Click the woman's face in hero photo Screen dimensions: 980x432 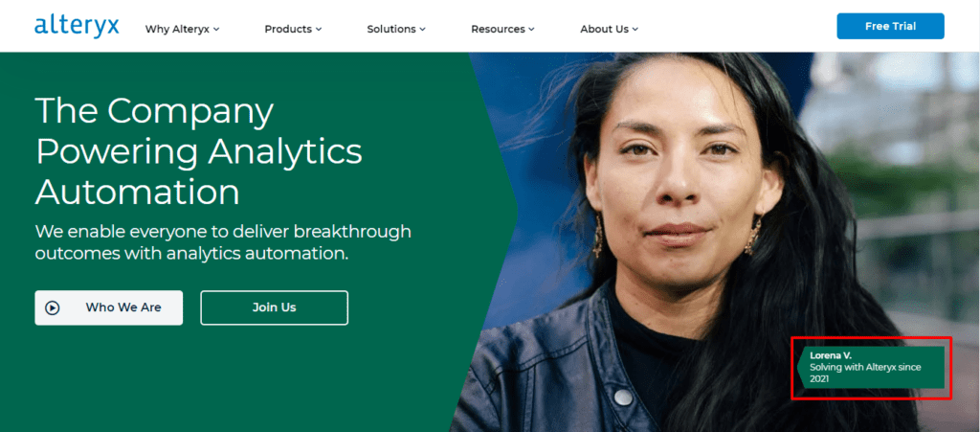pos(681,181)
